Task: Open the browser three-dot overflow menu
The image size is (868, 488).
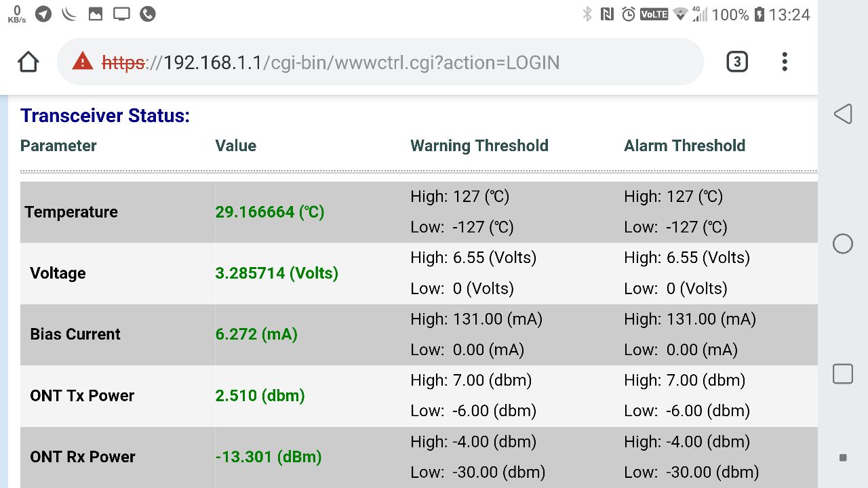Action: (784, 62)
